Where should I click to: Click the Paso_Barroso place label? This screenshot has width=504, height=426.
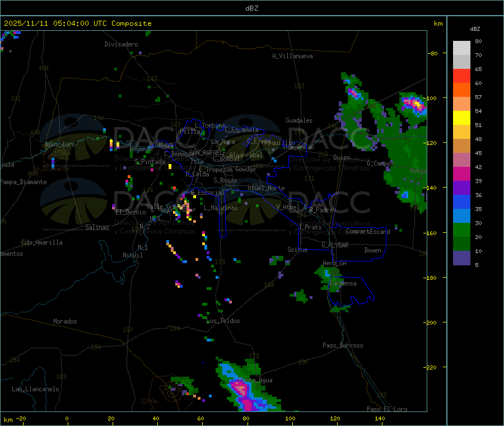coord(343,345)
